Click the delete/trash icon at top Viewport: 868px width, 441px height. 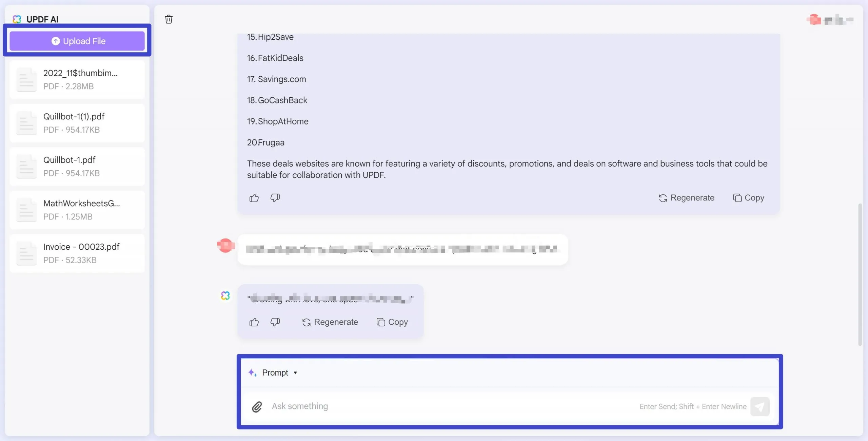coord(168,19)
